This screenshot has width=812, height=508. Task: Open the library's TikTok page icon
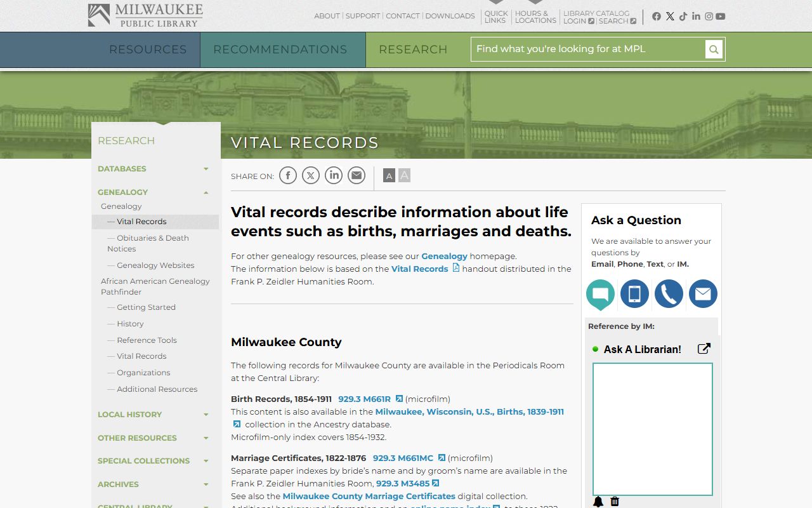pyautogui.click(x=683, y=17)
